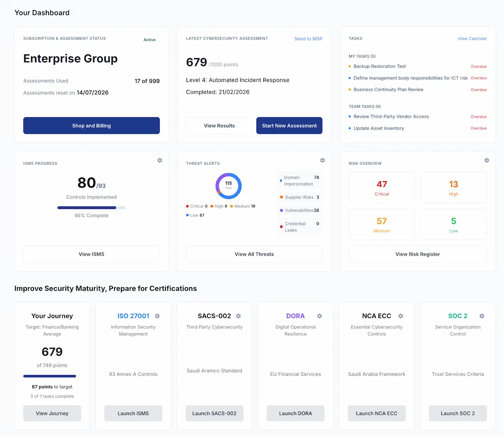Open the View Results button
This screenshot has height=436, width=504.
pos(219,126)
